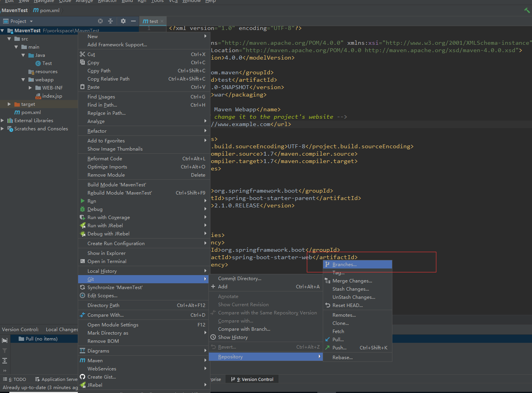532x393 pixels.
Task: Click the green Run arrow icon
Action: (82, 201)
